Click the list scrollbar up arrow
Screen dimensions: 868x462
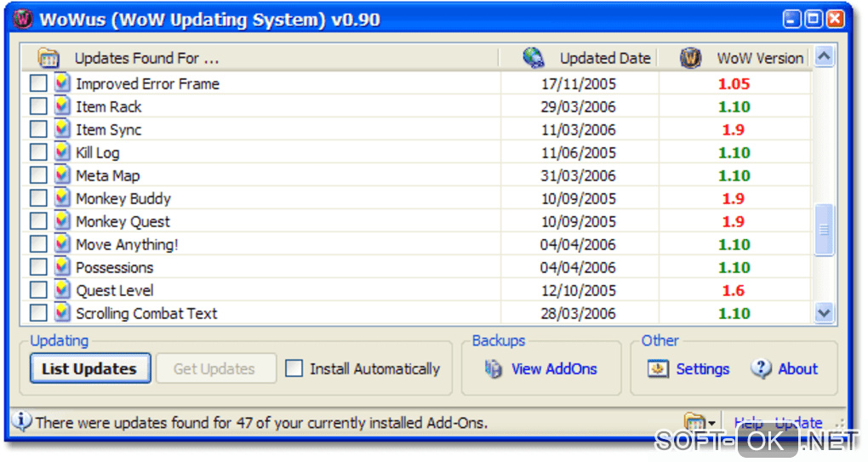tap(825, 56)
